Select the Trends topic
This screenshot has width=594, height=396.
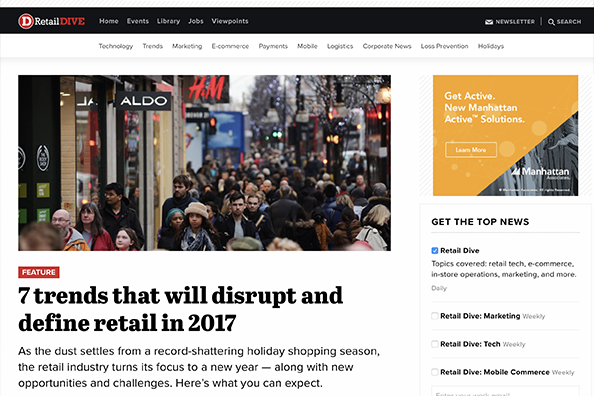[x=153, y=46]
